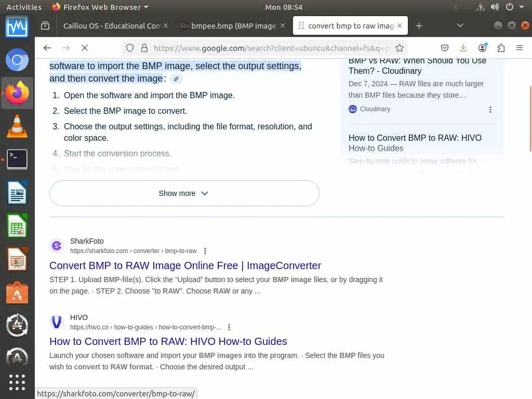Open HIVO How-to Guides result link

[168, 341]
